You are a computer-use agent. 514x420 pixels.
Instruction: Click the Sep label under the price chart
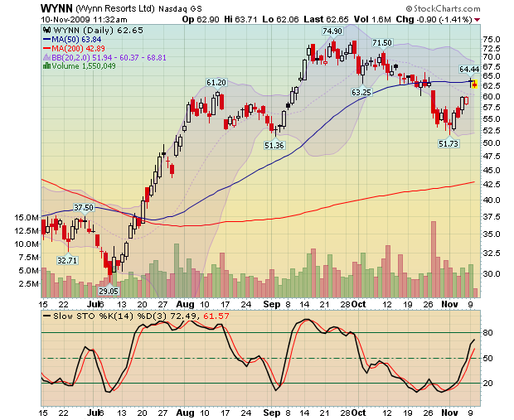point(272,304)
